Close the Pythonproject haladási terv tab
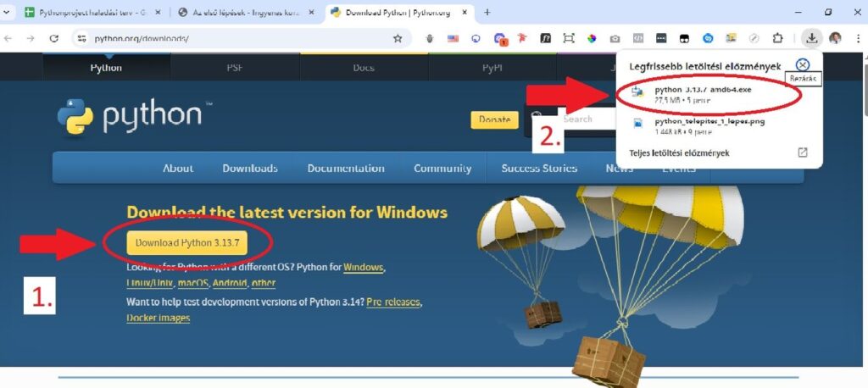Image resolution: width=868 pixels, height=388 pixels. pos(159,12)
